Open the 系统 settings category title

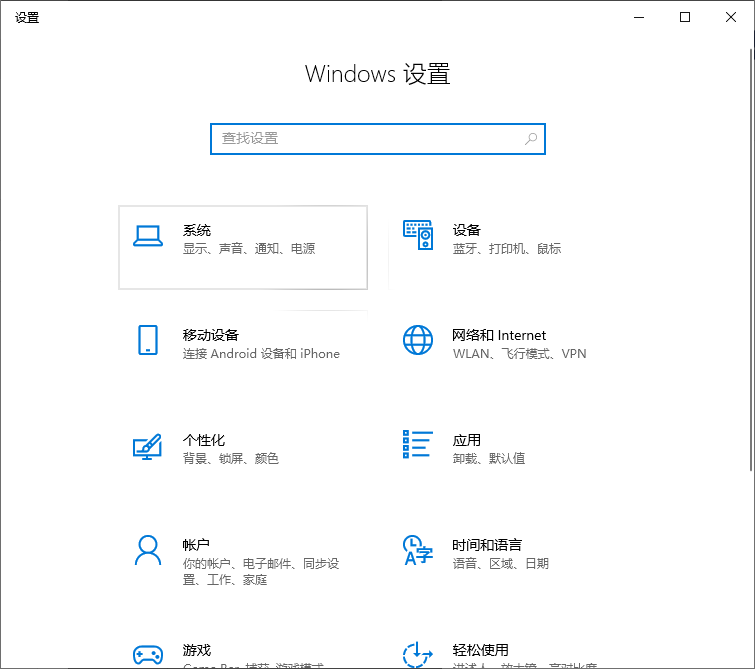tap(196, 230)
